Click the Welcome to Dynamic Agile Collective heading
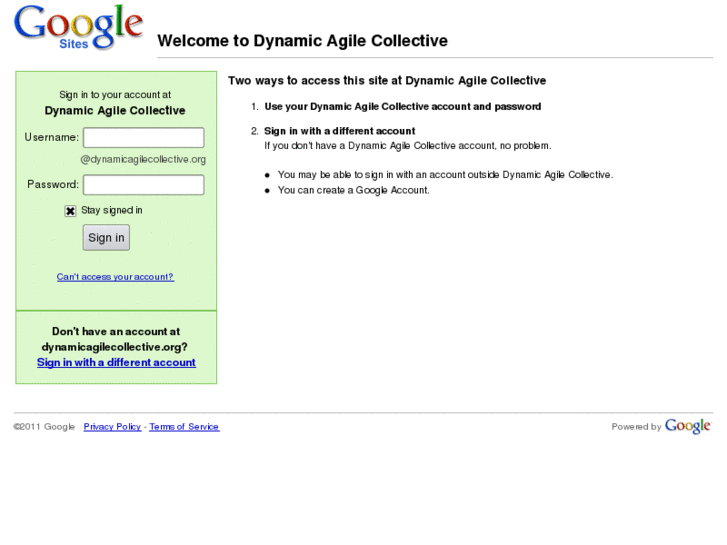Viewport: 727px width, 545px height. (302, 41)
